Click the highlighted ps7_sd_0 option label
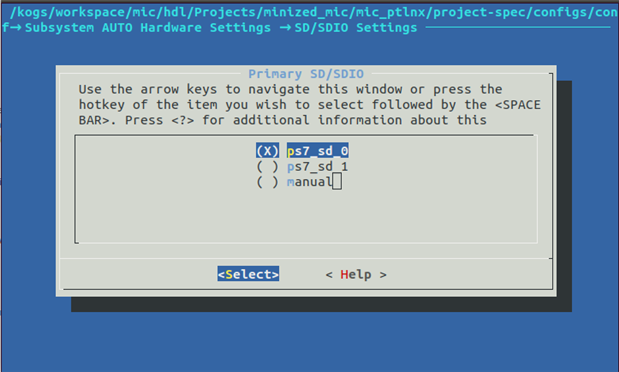 (317, 151)
